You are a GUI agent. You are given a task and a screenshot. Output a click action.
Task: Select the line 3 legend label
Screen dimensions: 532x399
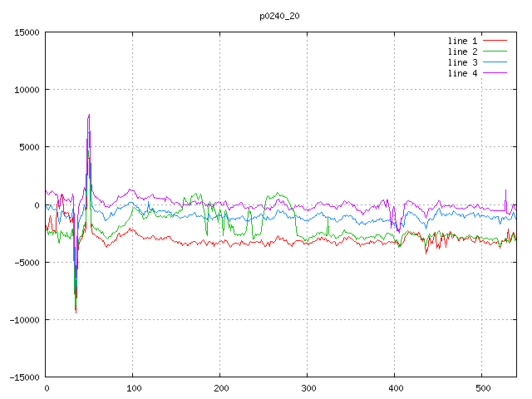pos(462,62)
